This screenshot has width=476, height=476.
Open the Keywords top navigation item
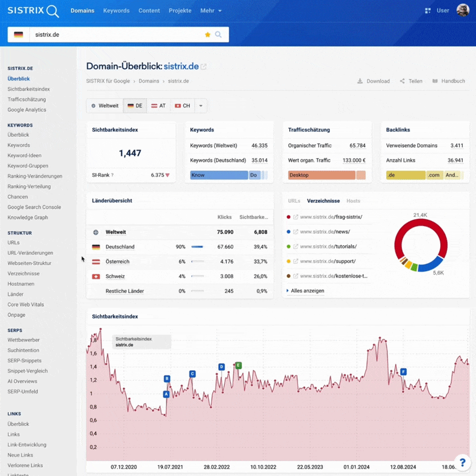(x=116, y=10)
